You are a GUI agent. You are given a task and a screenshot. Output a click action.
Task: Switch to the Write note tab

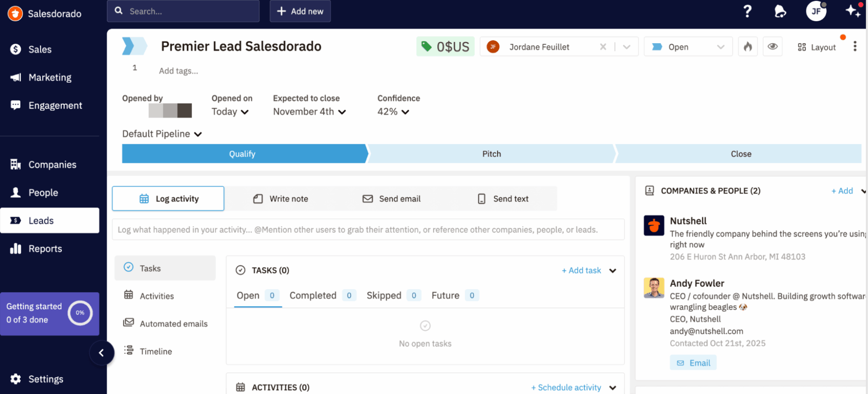point(281,198)
